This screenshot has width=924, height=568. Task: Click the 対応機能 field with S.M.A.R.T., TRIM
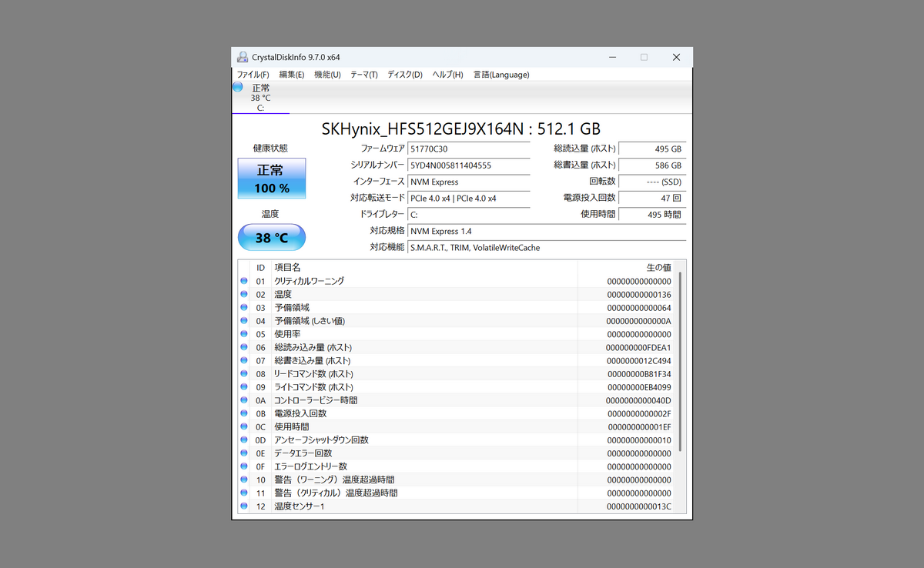coord(547,248)
